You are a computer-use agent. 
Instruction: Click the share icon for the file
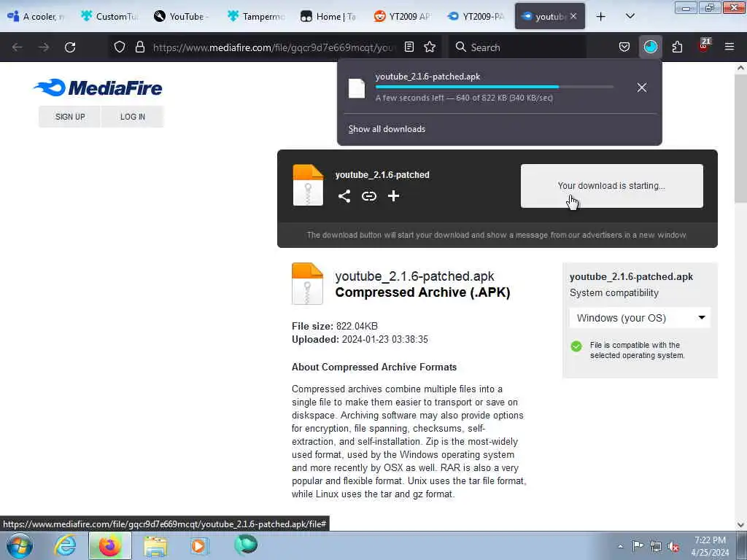click(344, 195)
